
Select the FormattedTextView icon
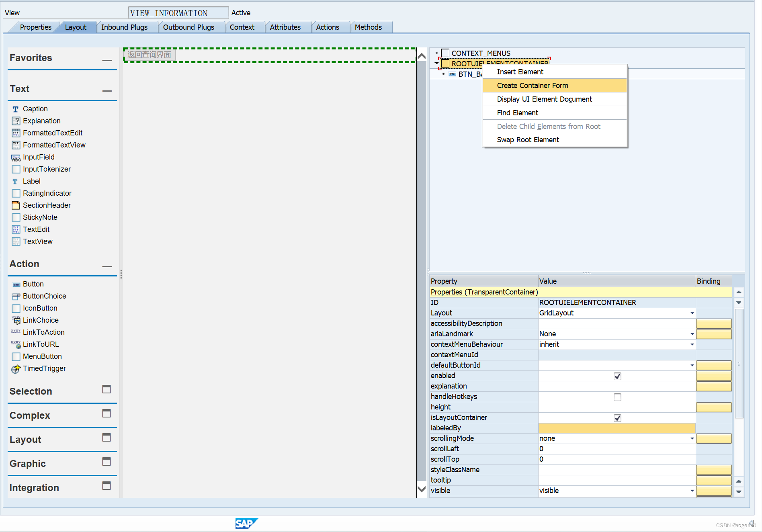(x=16, y=145)
